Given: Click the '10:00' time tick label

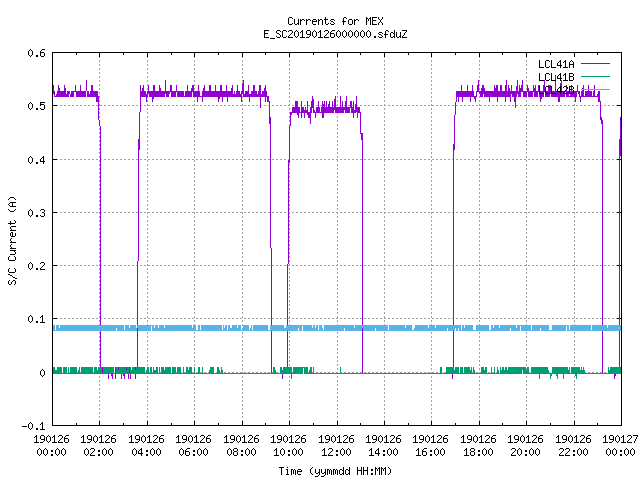Looking at the screenshot, I should coord(288,452).
